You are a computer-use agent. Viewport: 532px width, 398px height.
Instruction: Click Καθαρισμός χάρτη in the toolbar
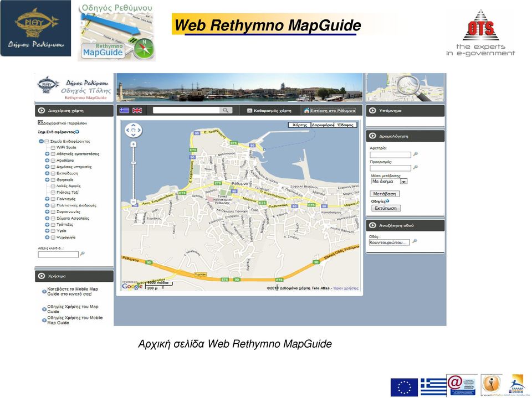coord(269,111)
